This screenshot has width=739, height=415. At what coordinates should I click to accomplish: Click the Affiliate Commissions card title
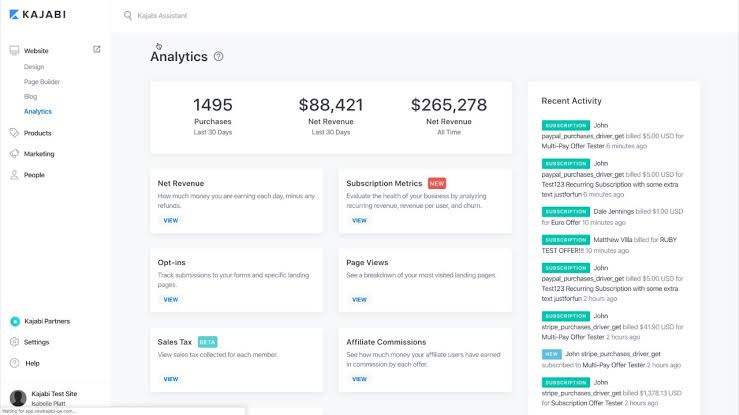click(x=386, y=342)
